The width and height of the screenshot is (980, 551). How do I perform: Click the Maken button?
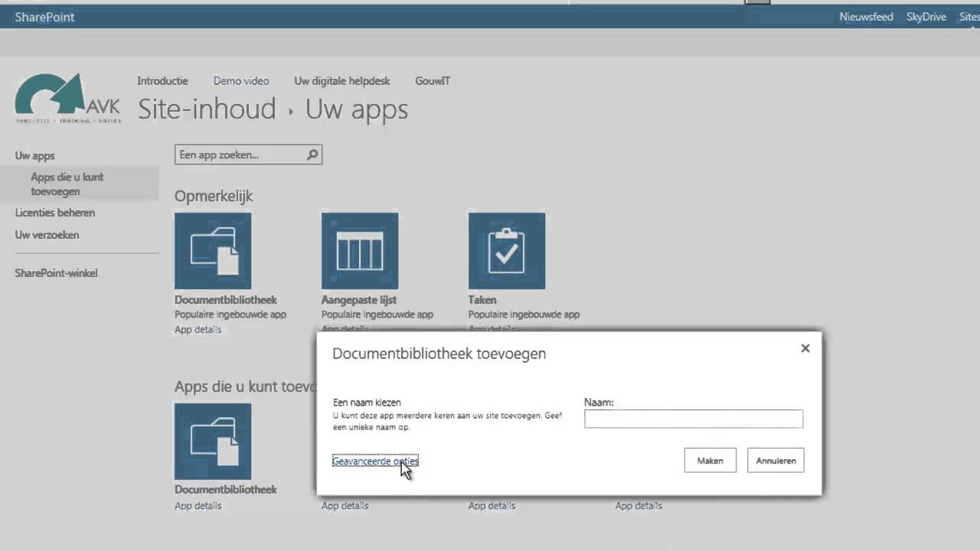(710, 461)
